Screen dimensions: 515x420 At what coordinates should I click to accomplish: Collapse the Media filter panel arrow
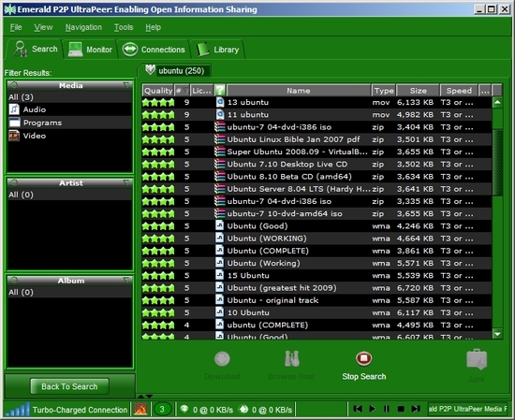(x=126, y=85)
